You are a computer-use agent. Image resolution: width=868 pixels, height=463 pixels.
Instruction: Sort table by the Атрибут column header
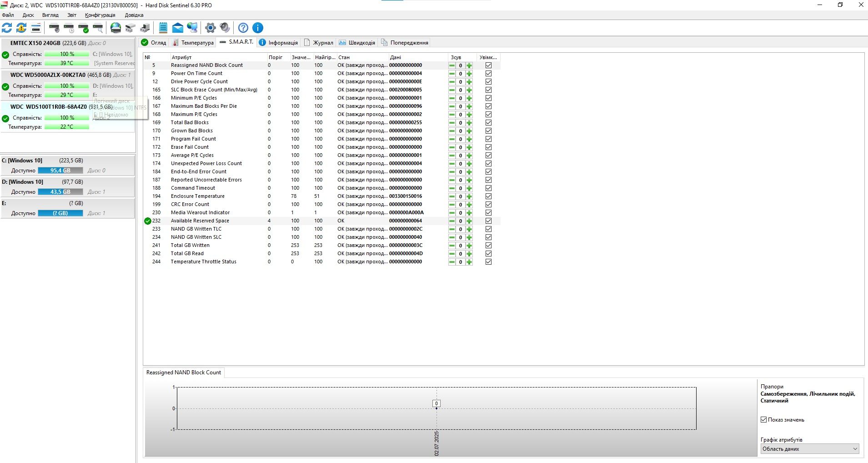tap(218, 57)
